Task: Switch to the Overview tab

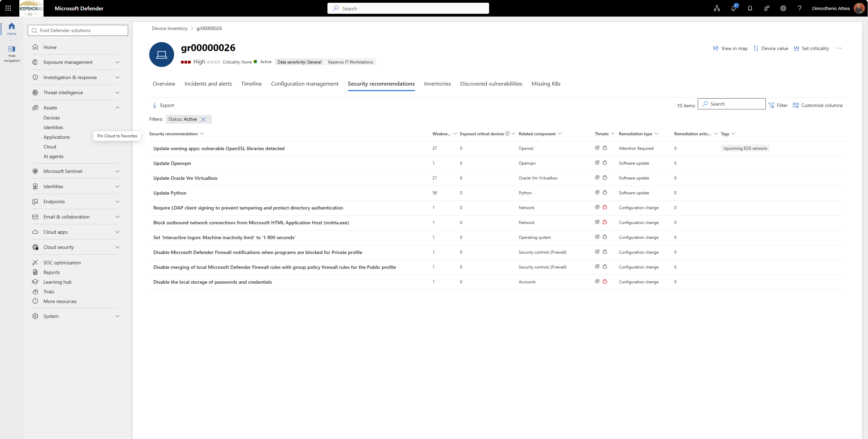Action: pos(164,84)
